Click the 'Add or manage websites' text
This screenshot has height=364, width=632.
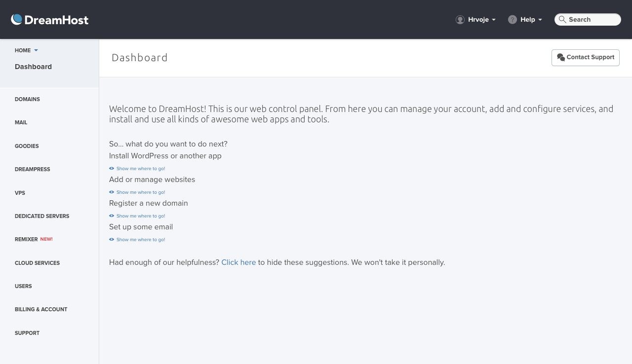pos(152,180)
